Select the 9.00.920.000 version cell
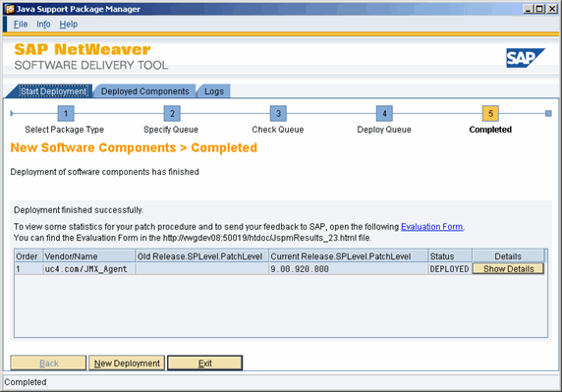Viewport: 562px width, 392px height. (x=349, y=269)
